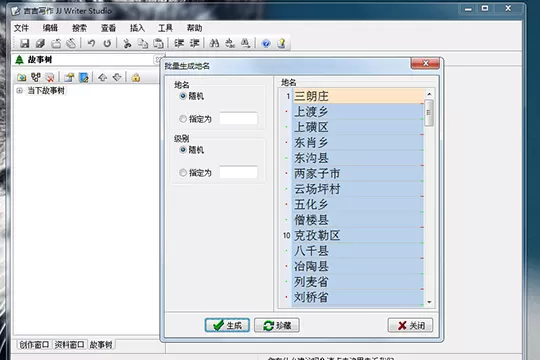Click the 珍藏 button

pos(277,325)
